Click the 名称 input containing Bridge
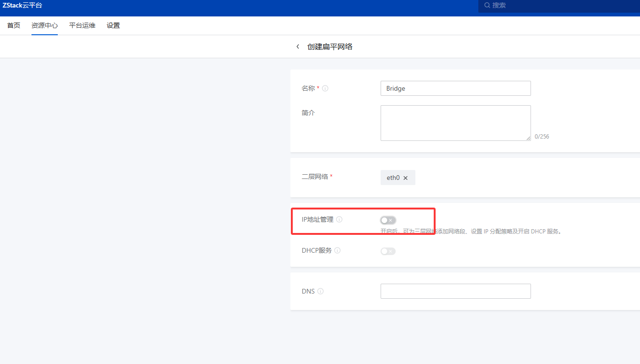This screenshot has width=640, height=364. click(x=456, y=88)
